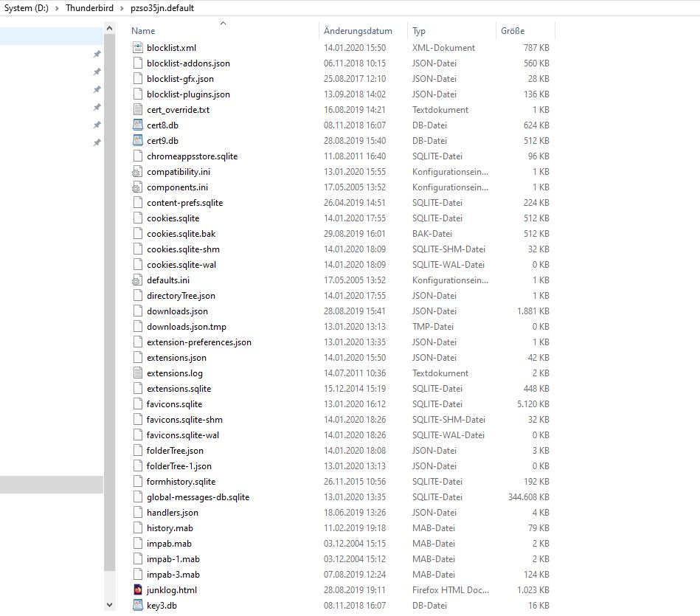Select folderTree.json file name
Screen dimensions: 700x616
coord(175,451)
